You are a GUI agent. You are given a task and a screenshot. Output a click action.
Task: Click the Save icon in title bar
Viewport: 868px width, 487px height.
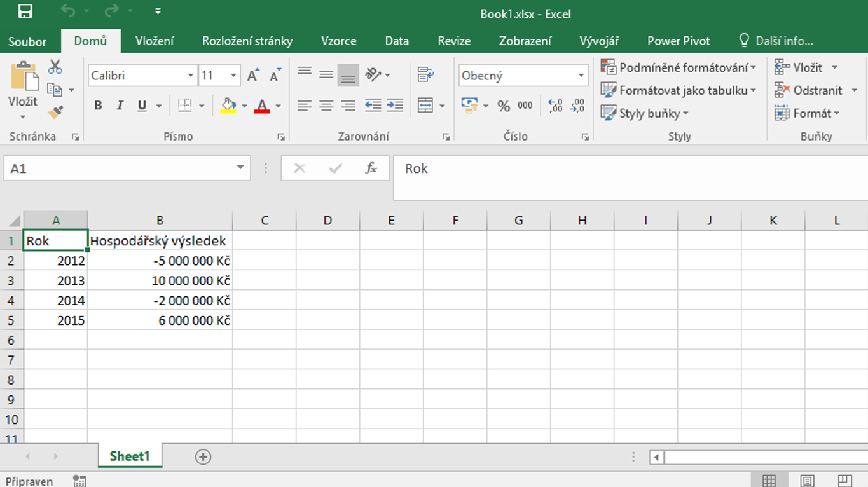coord(25,11)
